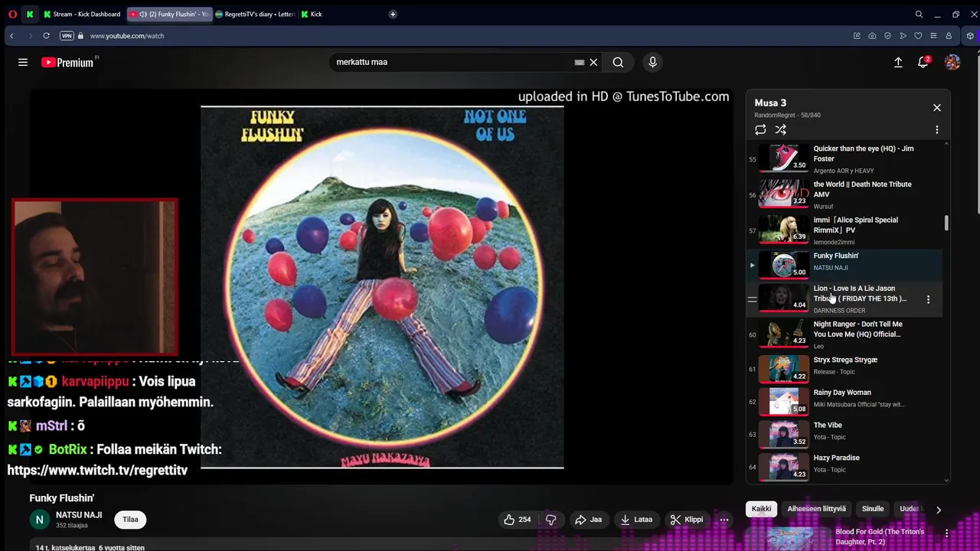The height and width of the screenshot is (551, 980).
Task: Create a clip with Klippi button
Action: pyautogui.click(x=686, y=520)
